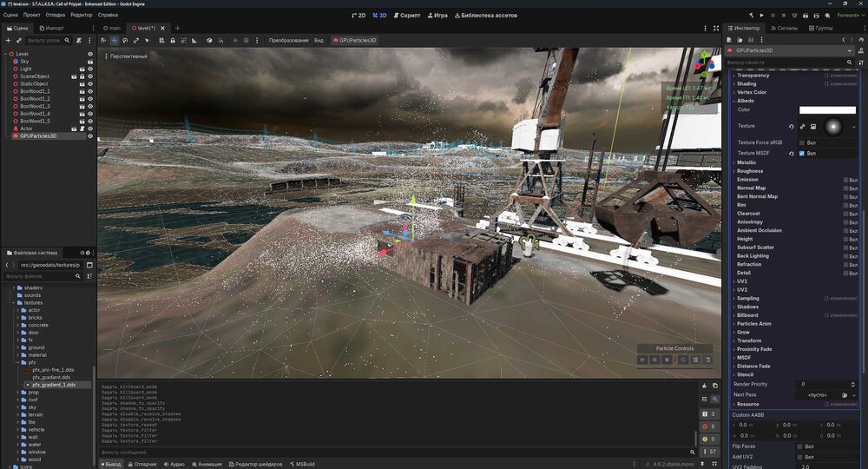This screenshot has height=469, width=868.
Task: Create a new resource in Inspector toolbar
Action: point(730,40)
